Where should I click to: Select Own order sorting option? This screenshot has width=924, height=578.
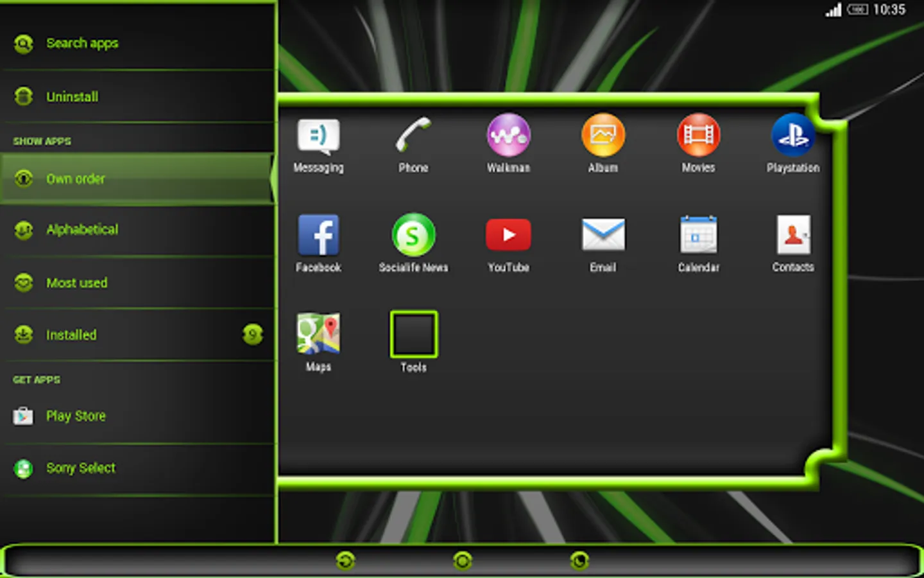pos(138,179)
